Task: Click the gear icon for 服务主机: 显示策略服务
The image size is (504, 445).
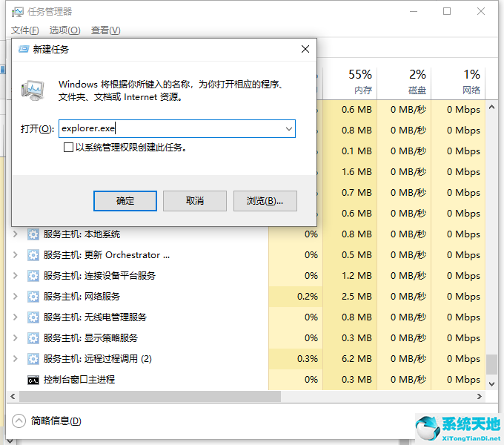Action: coord(33,338)
